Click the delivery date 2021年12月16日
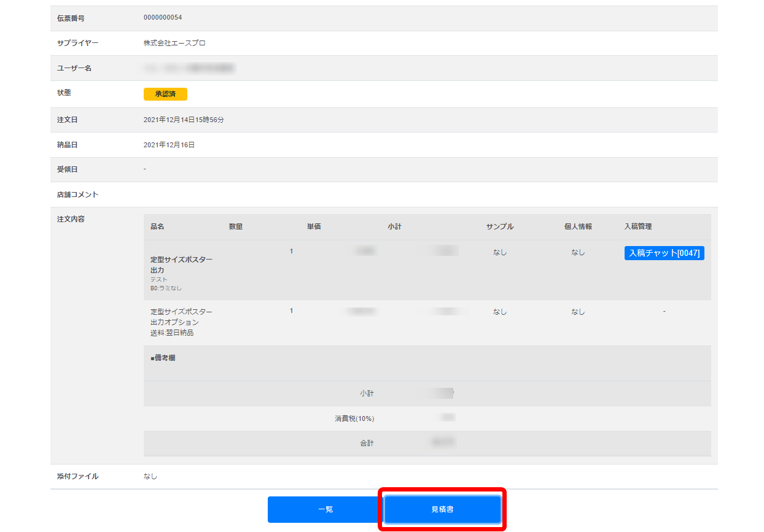The width and height of the screenshot is (764, 532). click(169, 145)
